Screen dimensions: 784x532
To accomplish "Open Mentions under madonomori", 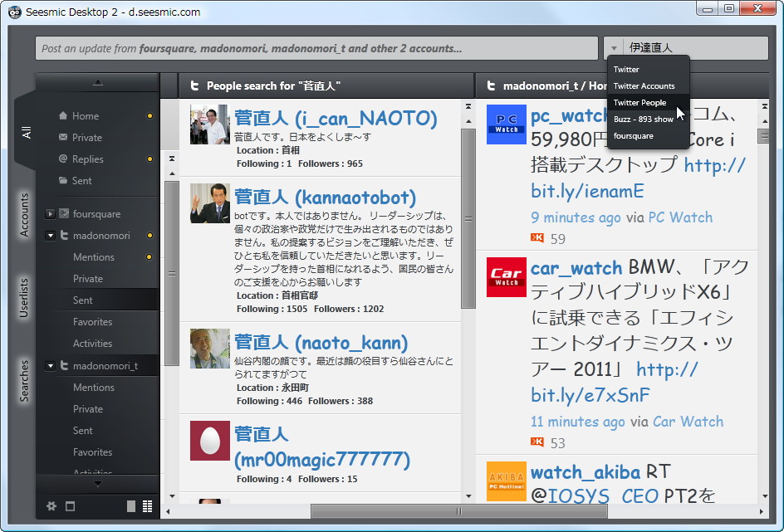I will (x=94, y=256).
